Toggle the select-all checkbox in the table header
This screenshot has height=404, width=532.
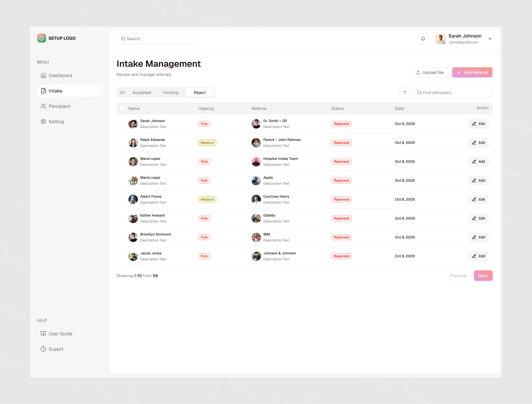click(123, 108)
